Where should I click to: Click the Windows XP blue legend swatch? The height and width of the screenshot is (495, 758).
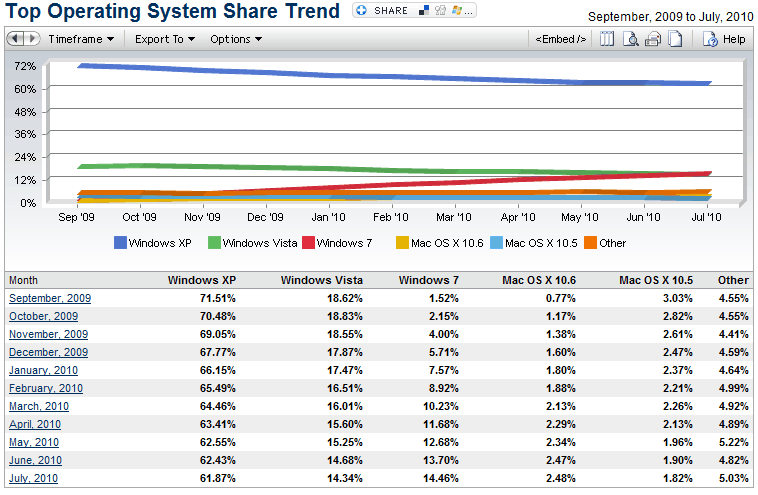tap(120, 242)
